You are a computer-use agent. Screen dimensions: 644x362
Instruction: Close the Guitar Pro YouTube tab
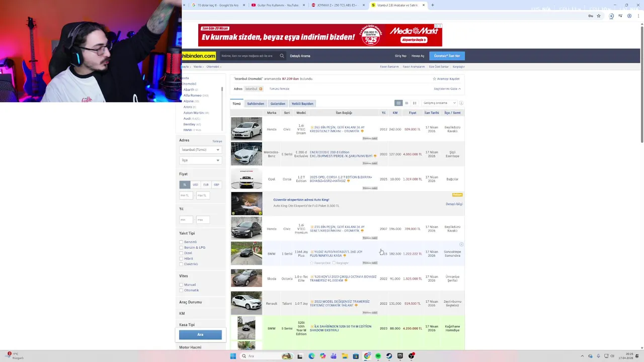(304, 5)
